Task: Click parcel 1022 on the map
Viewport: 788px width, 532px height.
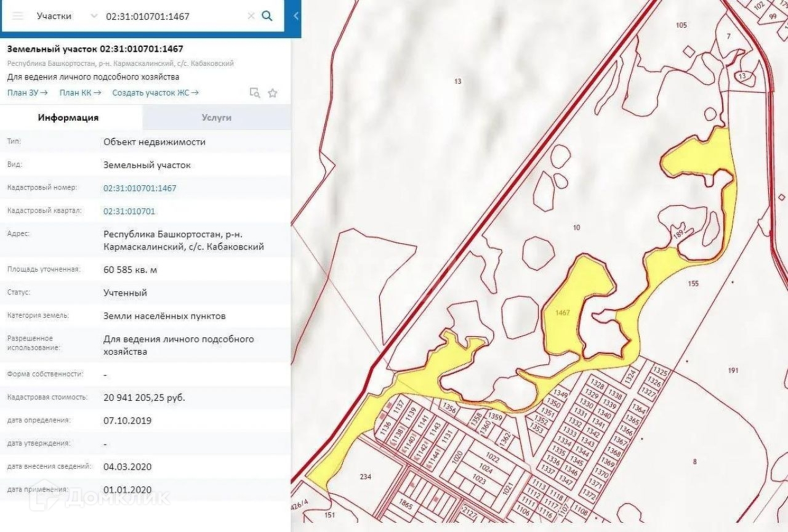Action: click(492, 458)
